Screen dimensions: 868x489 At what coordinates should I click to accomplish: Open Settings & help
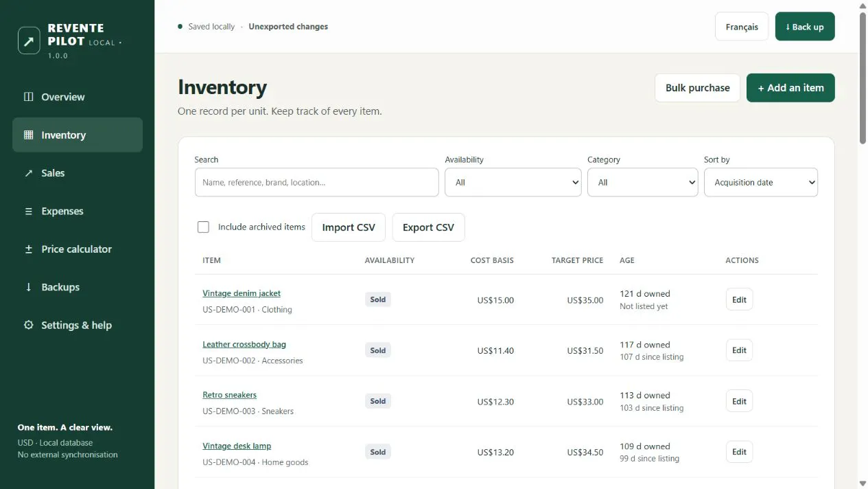[x=78, y=325]
